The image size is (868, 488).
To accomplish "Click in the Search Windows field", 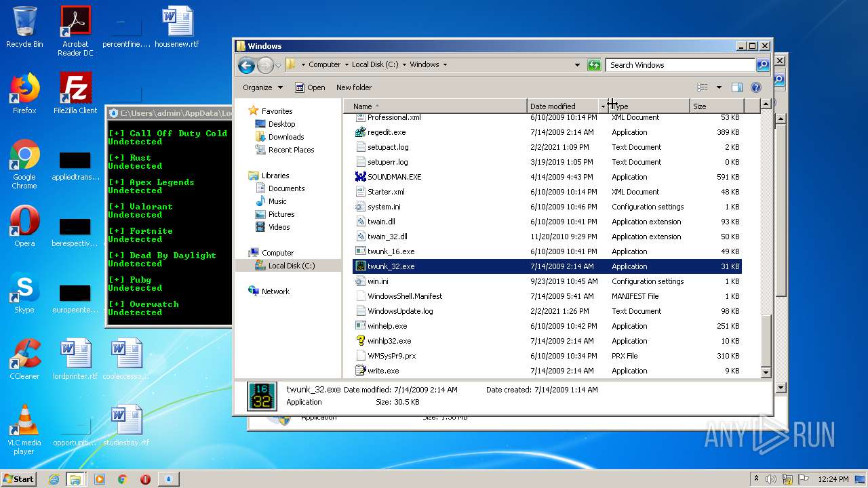I will (681, 65).
